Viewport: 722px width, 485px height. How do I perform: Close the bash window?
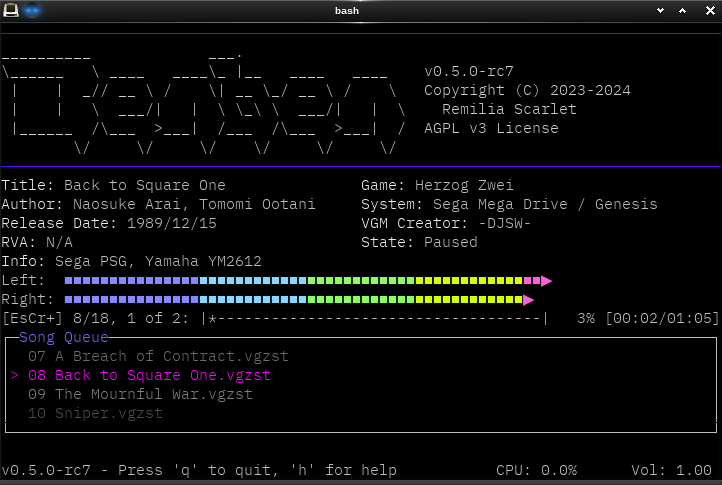tap(710, 11)
